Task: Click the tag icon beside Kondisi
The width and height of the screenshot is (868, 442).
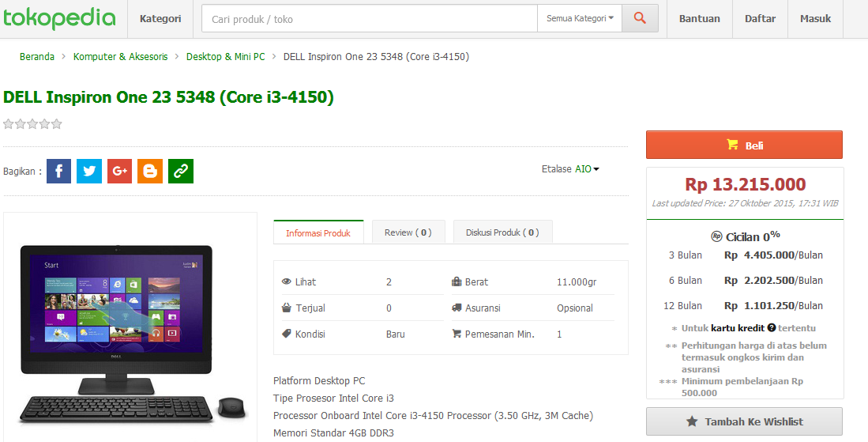Action: [286, 334]
